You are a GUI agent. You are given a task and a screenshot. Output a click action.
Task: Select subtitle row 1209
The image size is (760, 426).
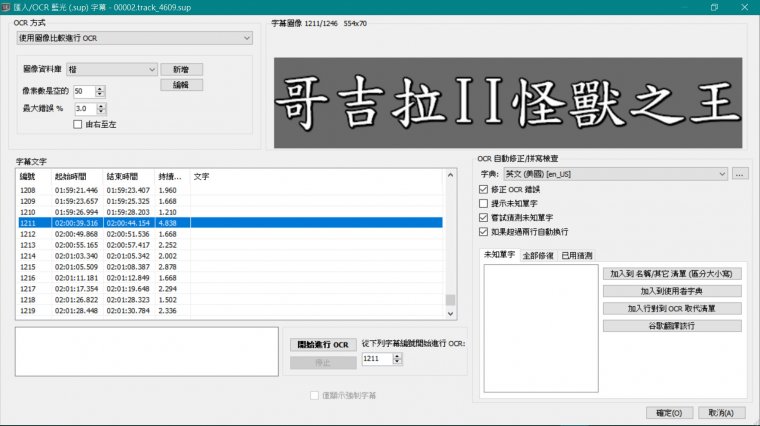tap(230, 201)
